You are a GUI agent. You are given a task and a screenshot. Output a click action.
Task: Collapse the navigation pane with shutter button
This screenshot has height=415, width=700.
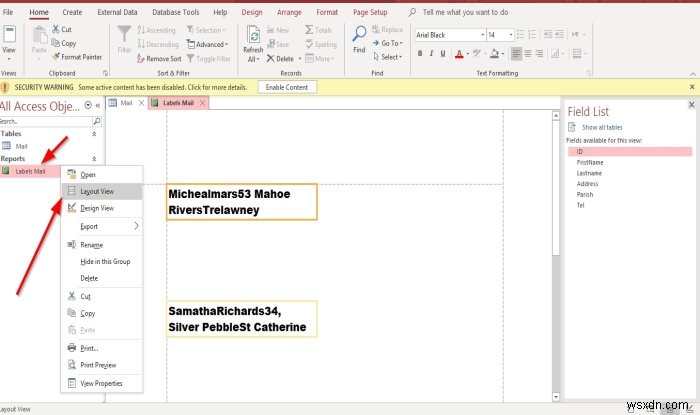pos(98,106)
